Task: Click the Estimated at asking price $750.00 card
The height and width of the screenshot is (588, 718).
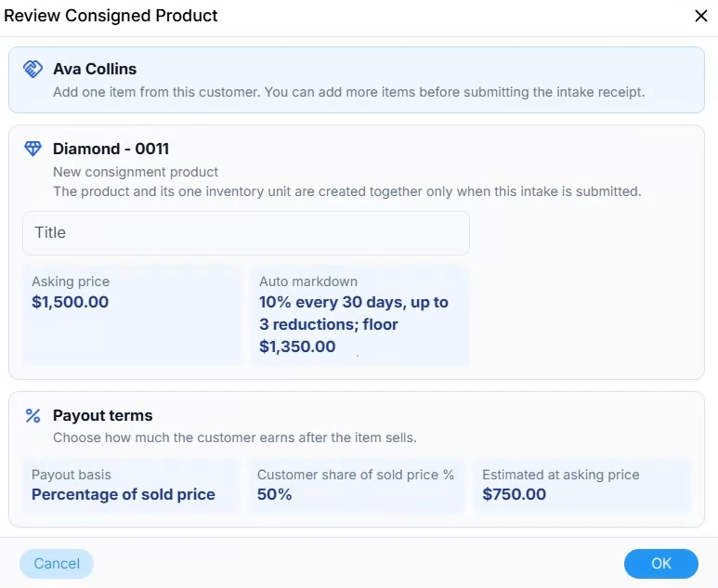Action: click(582, 486)
